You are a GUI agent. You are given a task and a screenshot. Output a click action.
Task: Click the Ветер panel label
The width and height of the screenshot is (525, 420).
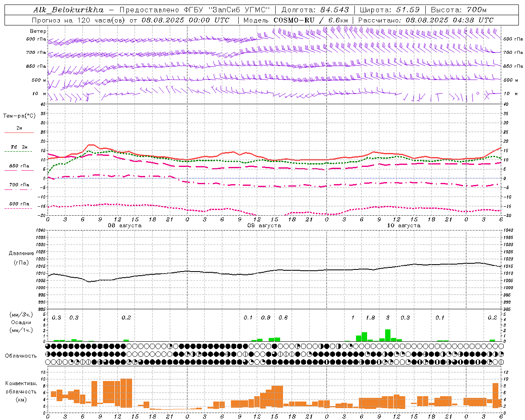coord(38,31)
